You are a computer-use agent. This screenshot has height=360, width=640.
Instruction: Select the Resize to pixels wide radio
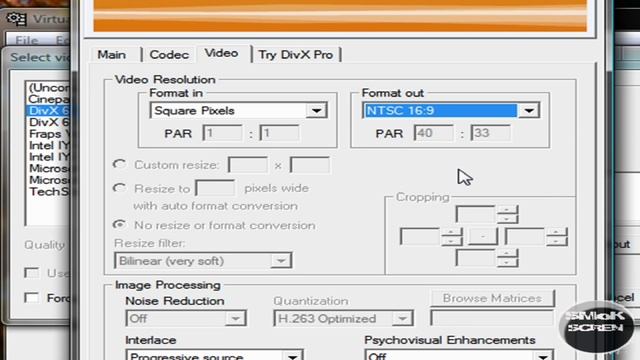coord(119,188)
